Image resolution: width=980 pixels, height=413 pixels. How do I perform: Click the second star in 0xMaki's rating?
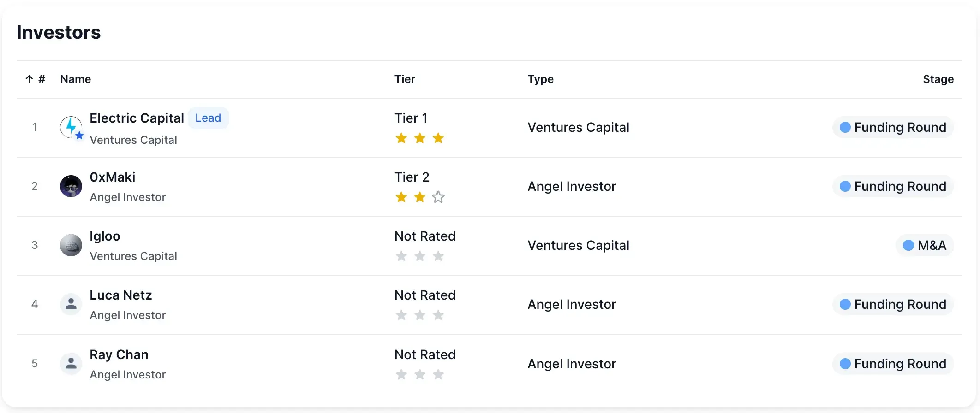pyautogui.click(x=419, y=197)
